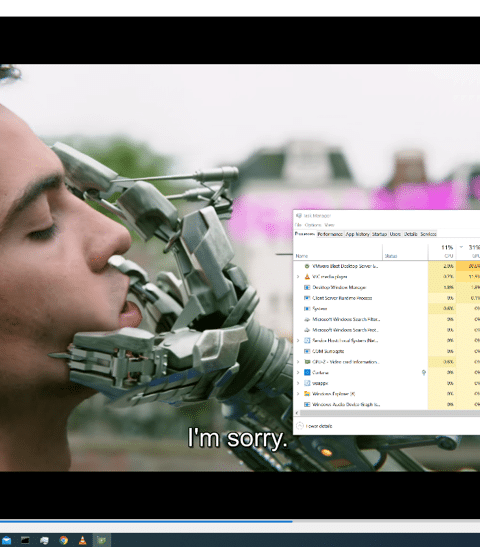
Task: Switch to the Performance tab
Action: coord(330,234)
